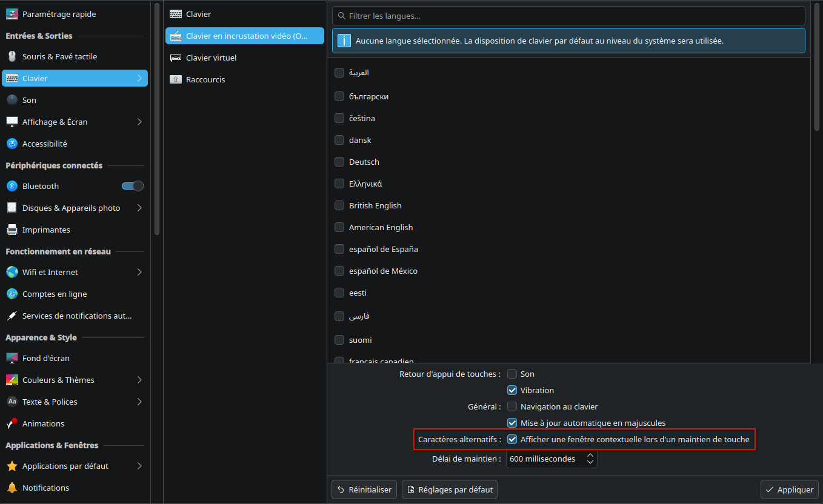Enable Navigation au clavier checkbox

coord(512,406)
